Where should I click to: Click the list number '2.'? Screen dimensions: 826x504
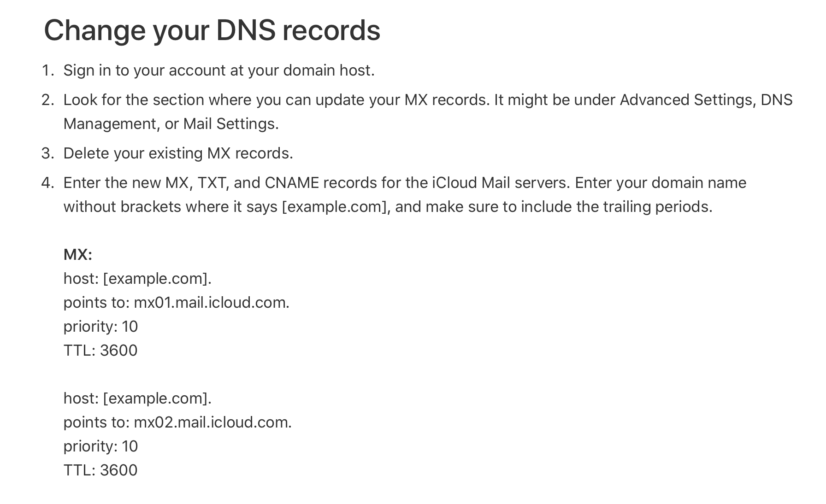[x=48, y=100]
